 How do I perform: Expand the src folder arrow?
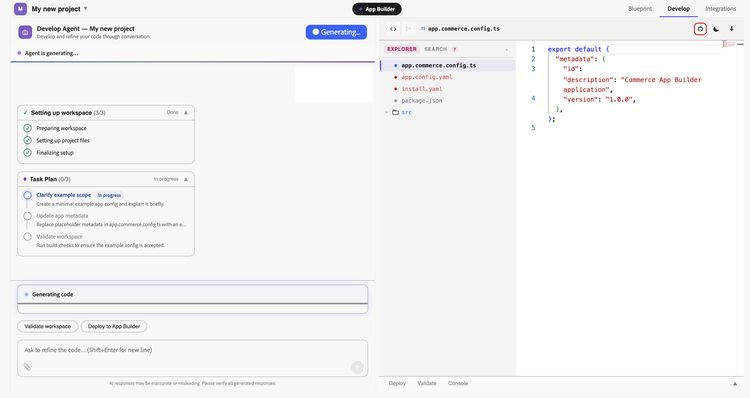coord(386,112)
